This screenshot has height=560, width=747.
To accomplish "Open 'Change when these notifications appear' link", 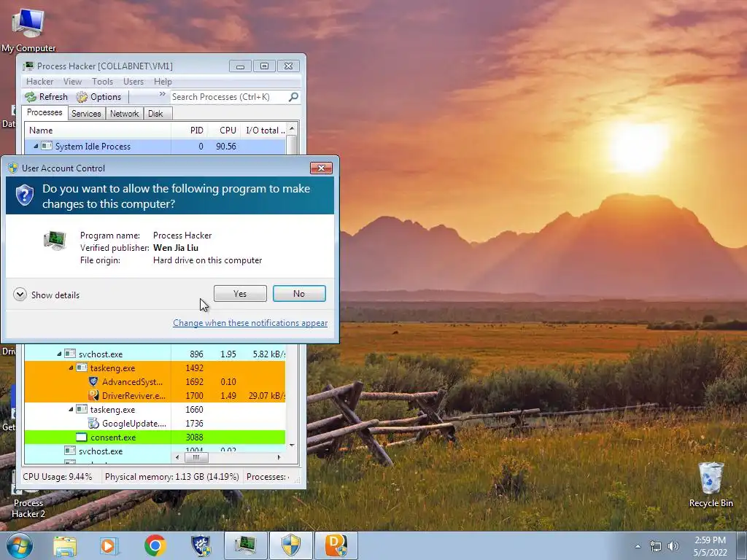I will tap(250, 323).
